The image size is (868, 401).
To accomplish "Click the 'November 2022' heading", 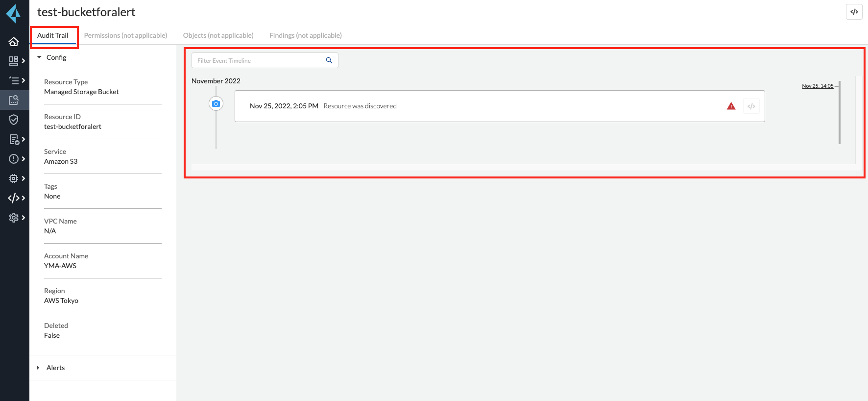I will pyautogui.click(x=216, y=81).
